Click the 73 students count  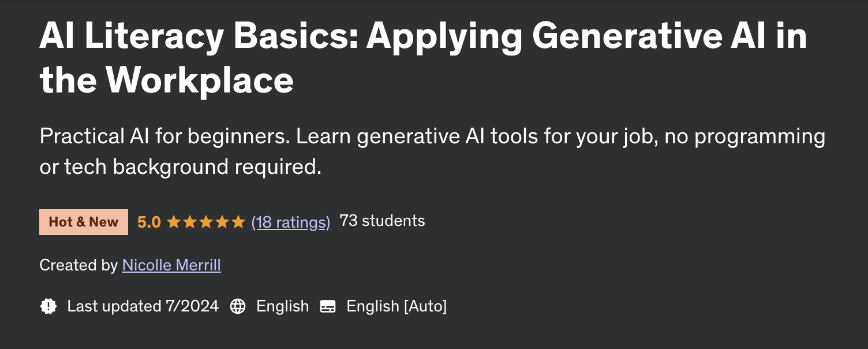point(382,221)
